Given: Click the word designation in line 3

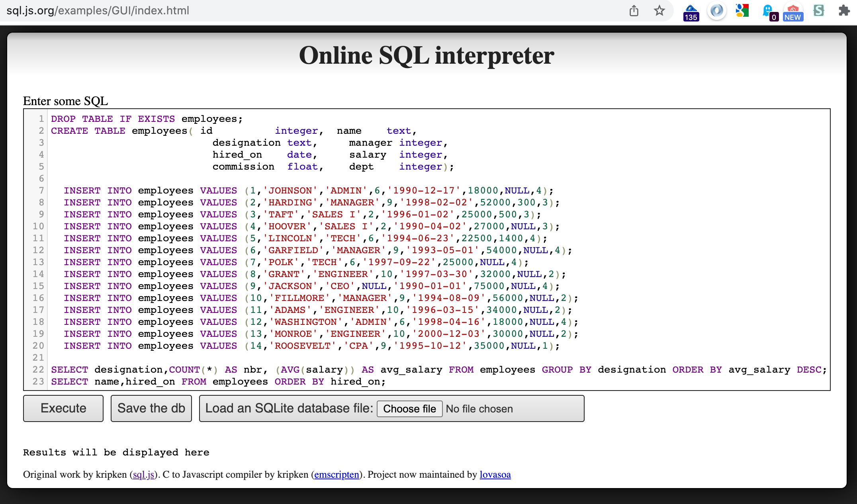Looking at the screenshot, I should click(247, 143).
